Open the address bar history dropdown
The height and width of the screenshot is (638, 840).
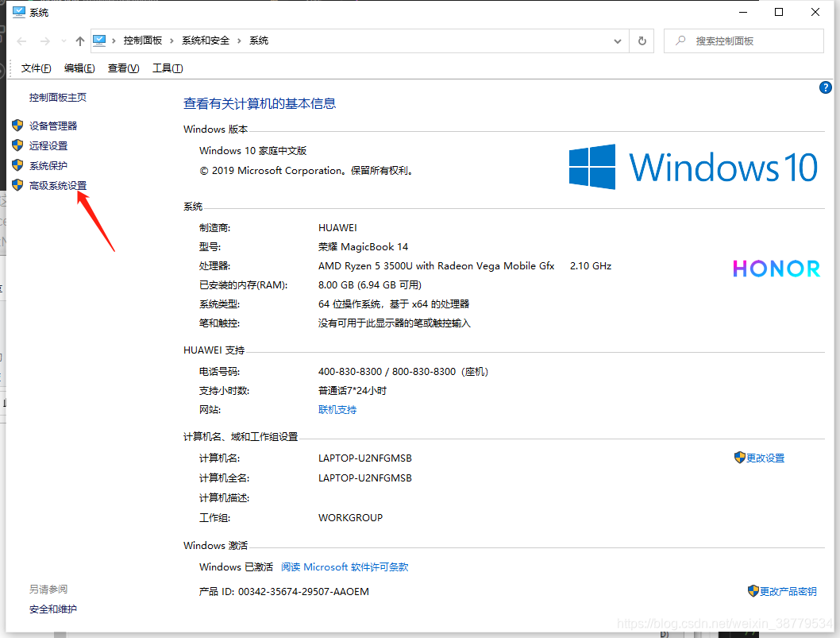pos(617,41)
